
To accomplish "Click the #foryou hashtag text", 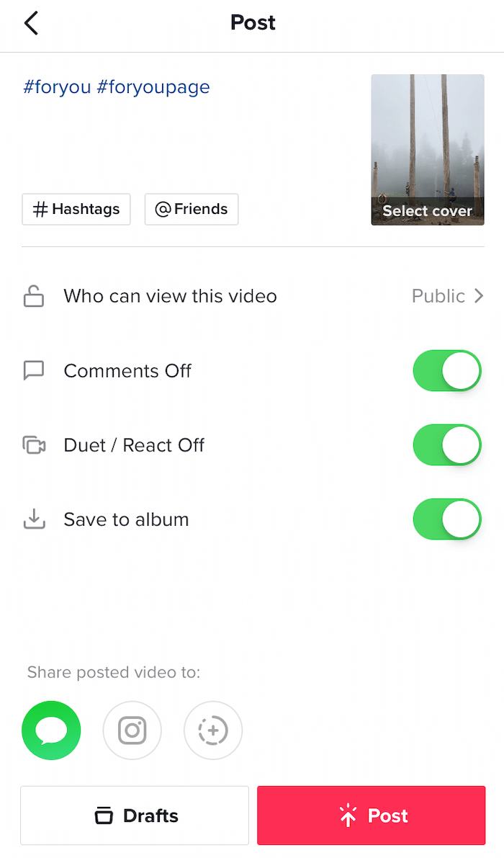I will (x=57, y=87).
